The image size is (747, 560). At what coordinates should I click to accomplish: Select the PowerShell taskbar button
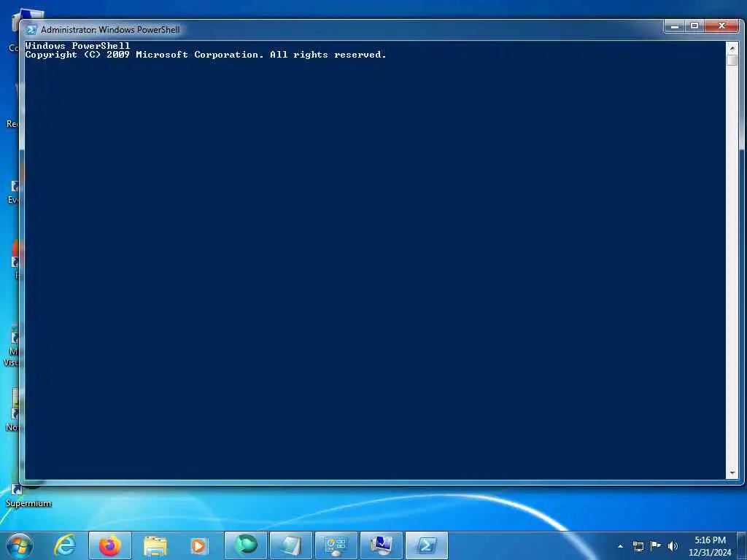point(426,545)
